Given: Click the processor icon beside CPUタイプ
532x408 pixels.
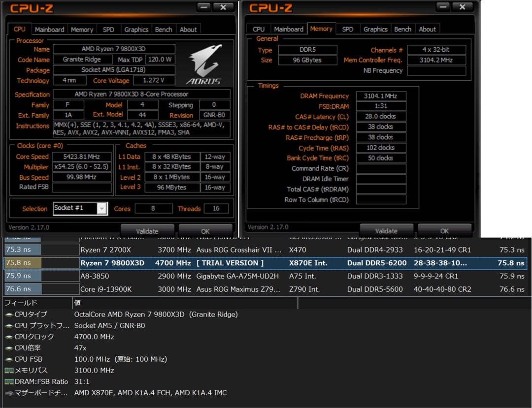Looking at the screenshot, I should click(10, 314).
